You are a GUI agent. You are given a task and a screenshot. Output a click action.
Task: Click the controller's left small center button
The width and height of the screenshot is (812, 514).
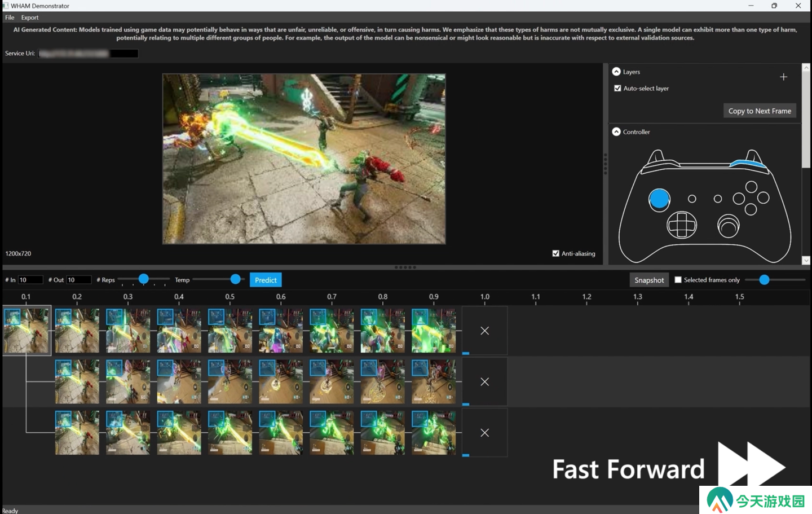click(x=692, y=199)
